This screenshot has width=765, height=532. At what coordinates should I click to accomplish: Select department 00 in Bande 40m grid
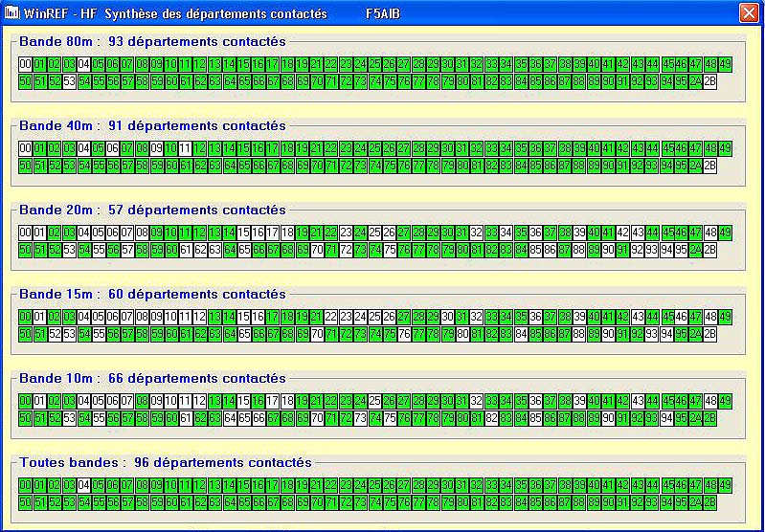pyautogui.click(x=25, y=148)
